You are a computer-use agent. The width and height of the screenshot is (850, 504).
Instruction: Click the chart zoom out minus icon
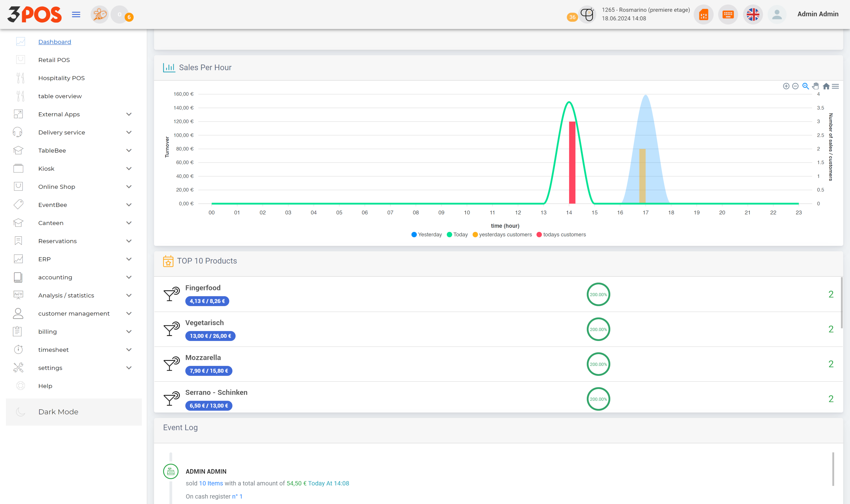click(795, 86)
